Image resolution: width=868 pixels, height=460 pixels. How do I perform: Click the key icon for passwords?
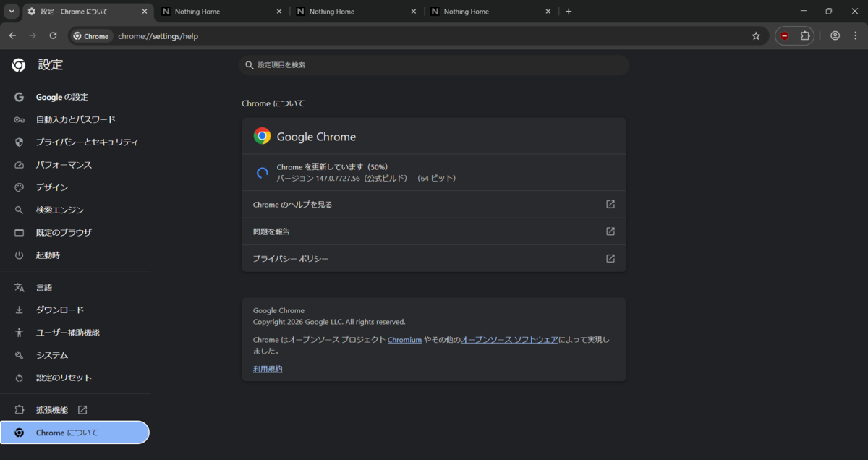[x=20, y=119]
